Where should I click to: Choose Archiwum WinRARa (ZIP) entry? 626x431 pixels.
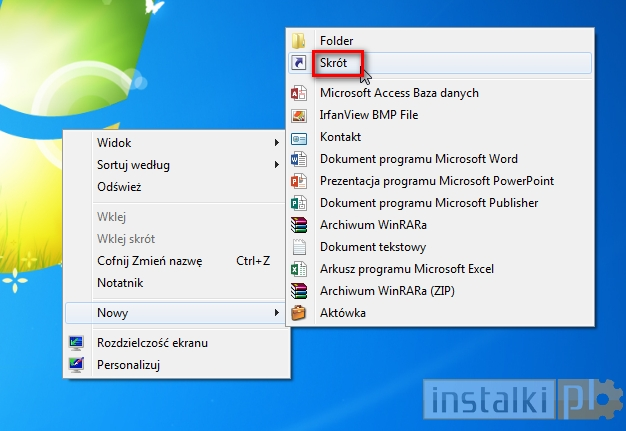pos(384,291)
